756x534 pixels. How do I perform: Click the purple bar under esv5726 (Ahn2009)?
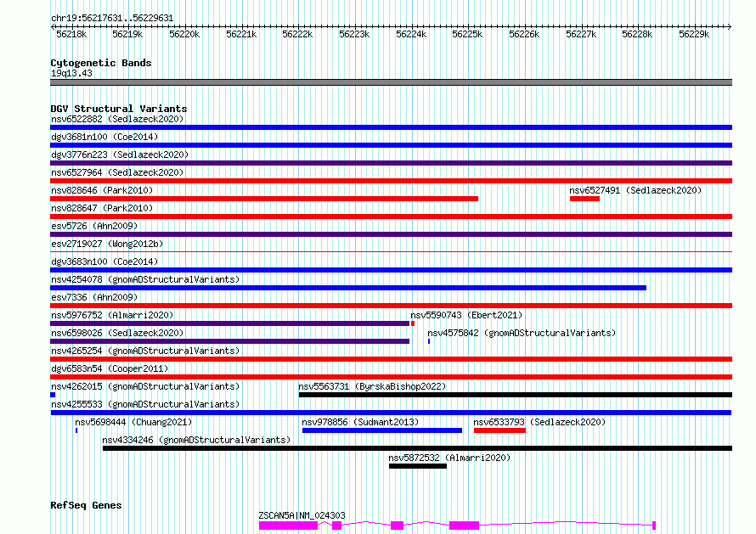pos(391,234)
